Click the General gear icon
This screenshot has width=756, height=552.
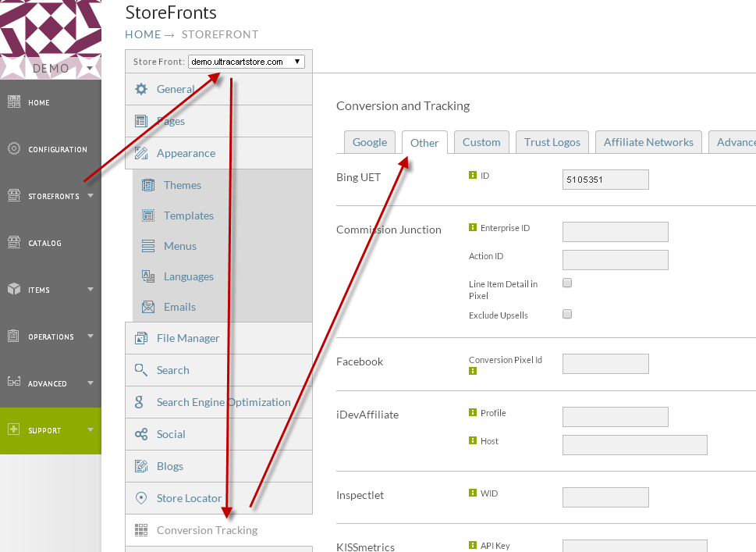140,89
